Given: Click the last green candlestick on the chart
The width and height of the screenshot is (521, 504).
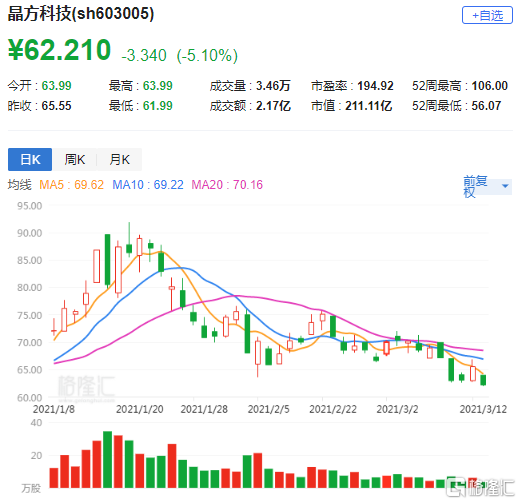Looking at the screenshot, I should pos(483,380).
